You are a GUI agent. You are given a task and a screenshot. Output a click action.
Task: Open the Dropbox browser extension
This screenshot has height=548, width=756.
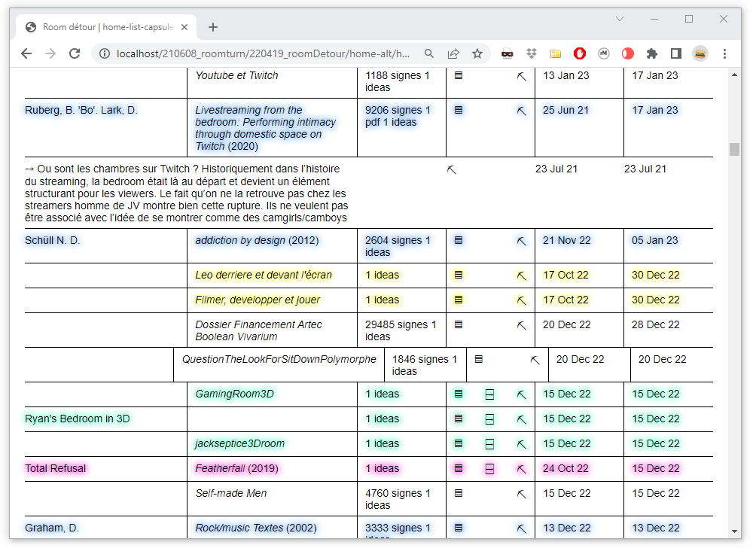[532, 53]
